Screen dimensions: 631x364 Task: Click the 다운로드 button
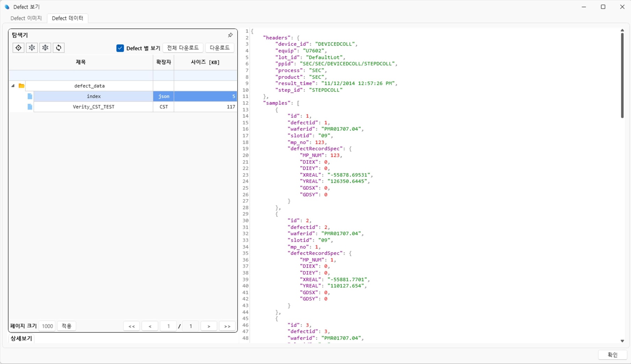(x=219, y=48)
